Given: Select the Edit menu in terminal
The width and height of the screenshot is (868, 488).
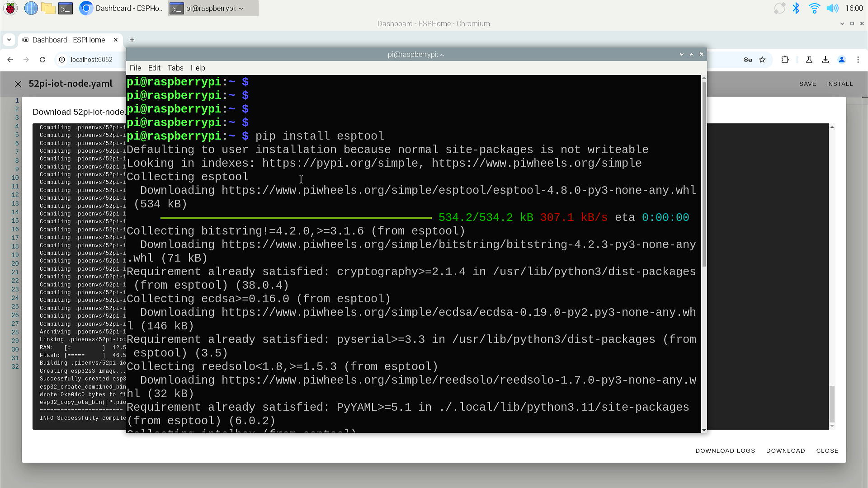Looking at the screenshot, I should 154,67.
